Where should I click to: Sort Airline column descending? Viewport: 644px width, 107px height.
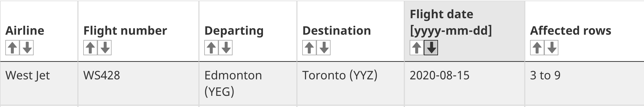pyautogui.click(x=27, y=48)
